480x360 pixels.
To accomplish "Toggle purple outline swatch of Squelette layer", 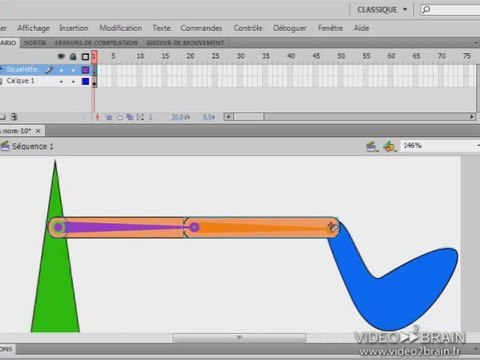I will click(x=86, y=70).
